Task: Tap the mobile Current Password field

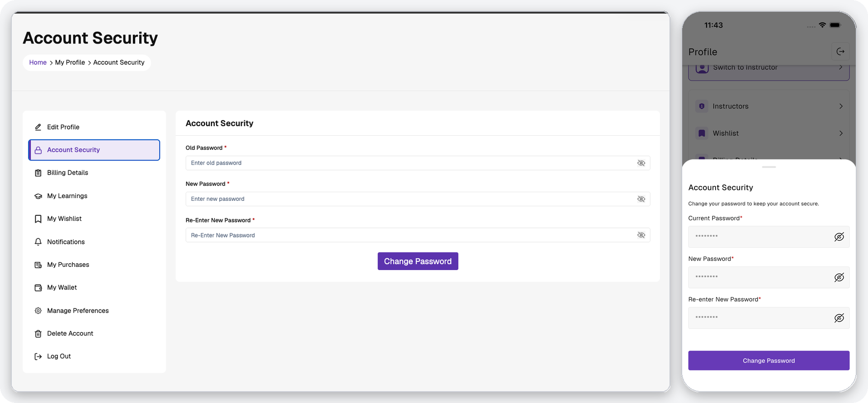Action: [x=769, y=237]
